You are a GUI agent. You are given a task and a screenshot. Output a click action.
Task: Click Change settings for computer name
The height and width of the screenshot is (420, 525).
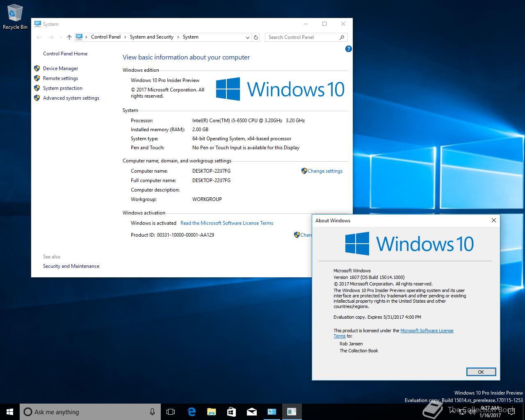(325, 171)
